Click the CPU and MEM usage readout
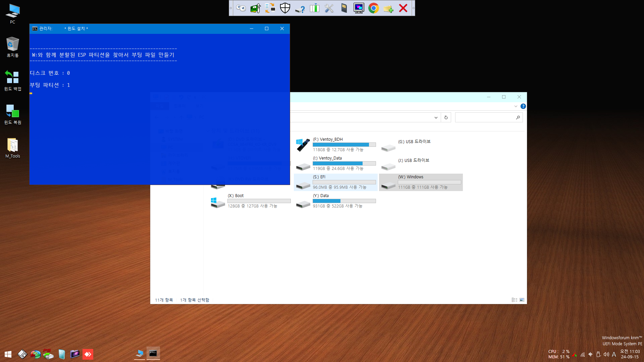The width and height of the screenshot is (644, 362). [559, 354]
